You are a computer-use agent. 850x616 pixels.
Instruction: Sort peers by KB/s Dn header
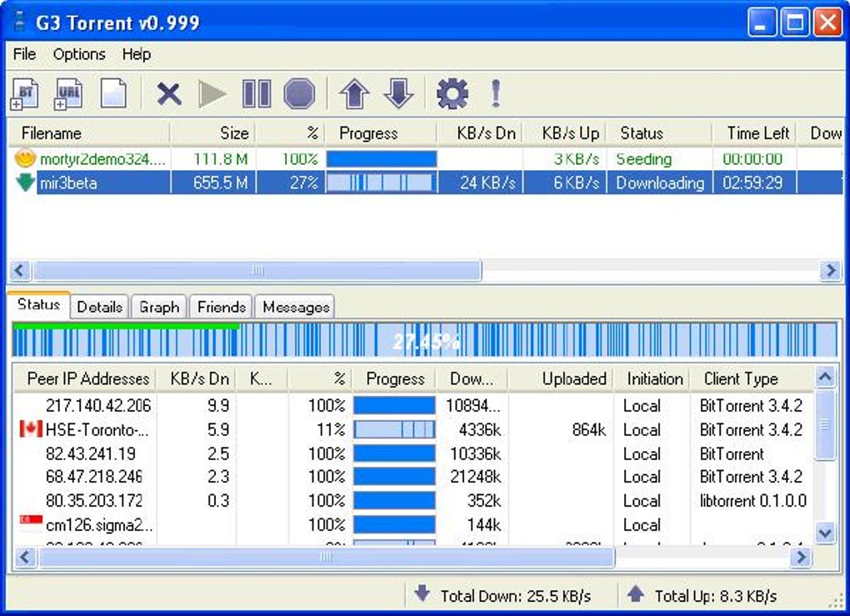tap(196, 378)
